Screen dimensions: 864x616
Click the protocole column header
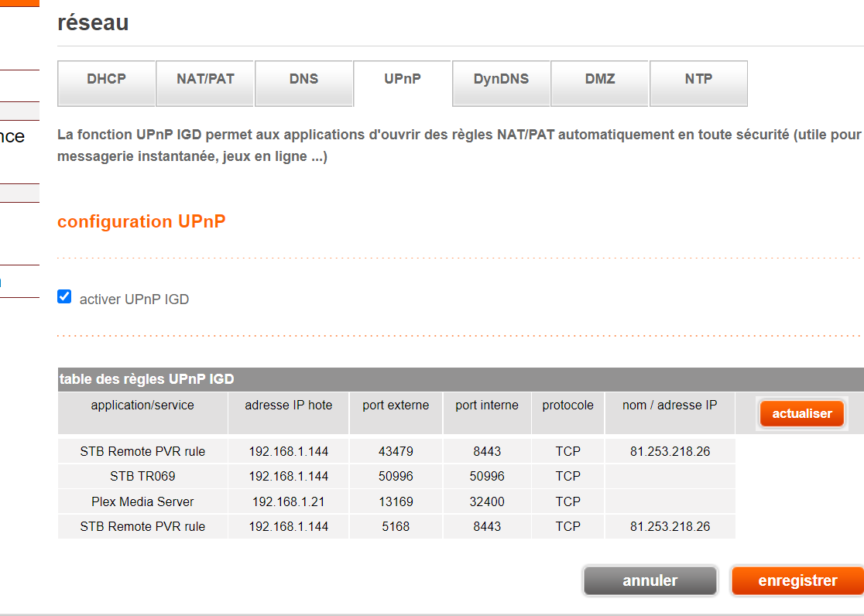point(567,406)
